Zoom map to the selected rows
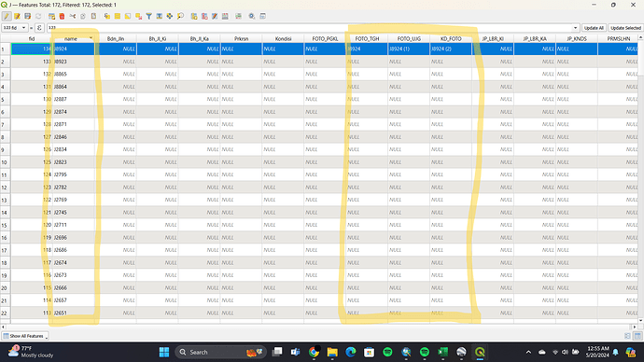This screenshot has width=644, height=362. (x=180, y=17)
